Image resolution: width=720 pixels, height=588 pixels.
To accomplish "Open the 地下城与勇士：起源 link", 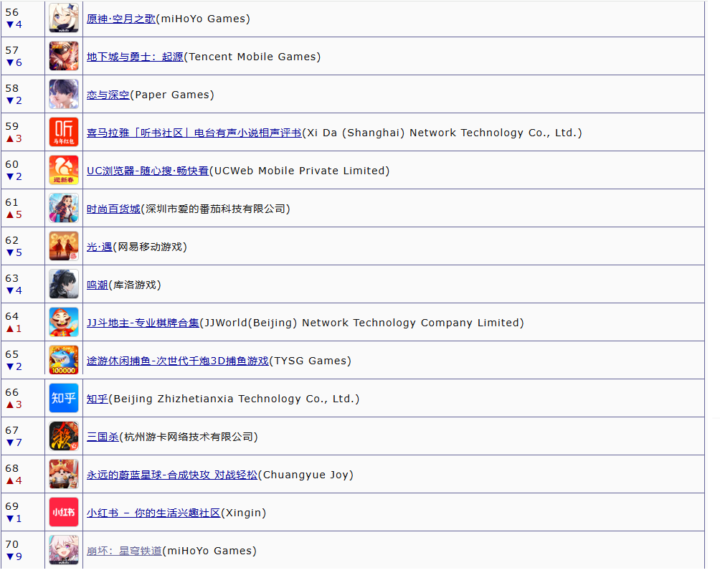I will click(135, 57).
